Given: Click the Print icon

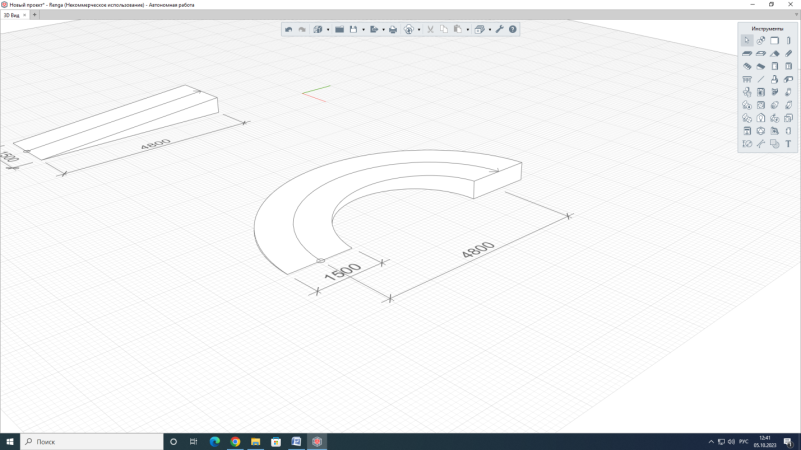Looking at the screenshot, I should [x=393, y=30].
